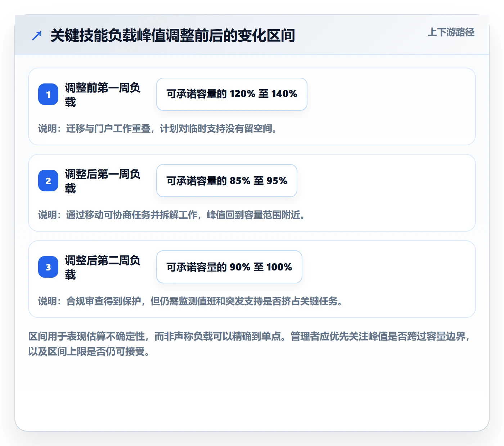Select the 调整前第一周负载 label
The image size is (504, 446).
pyautogui.click(x=103, y=95)
